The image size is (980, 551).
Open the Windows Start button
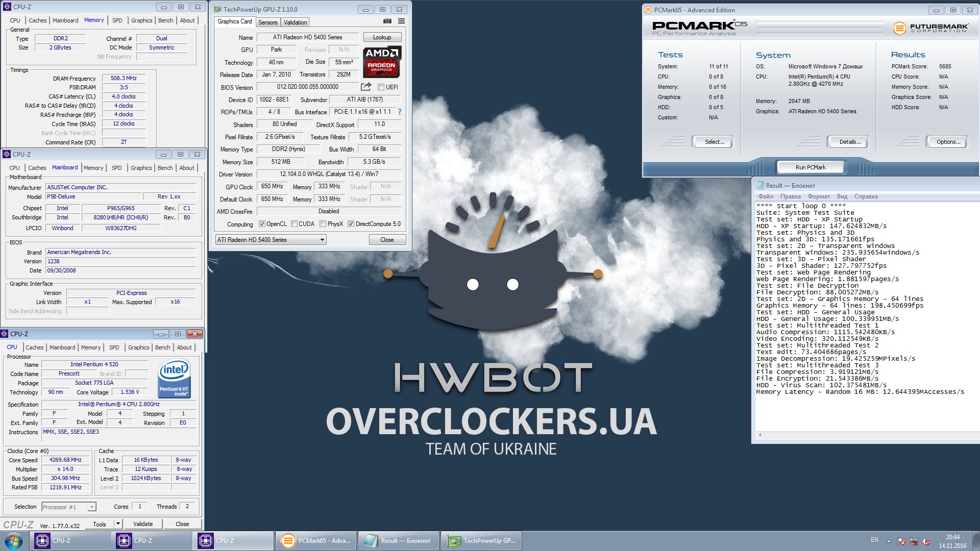click(x=14, y=541)
